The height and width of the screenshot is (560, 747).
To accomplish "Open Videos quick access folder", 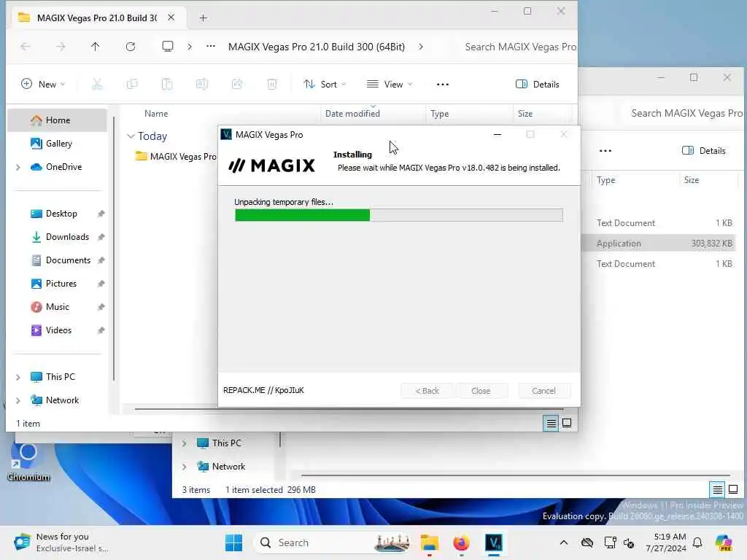I will (x=58, y=330).
